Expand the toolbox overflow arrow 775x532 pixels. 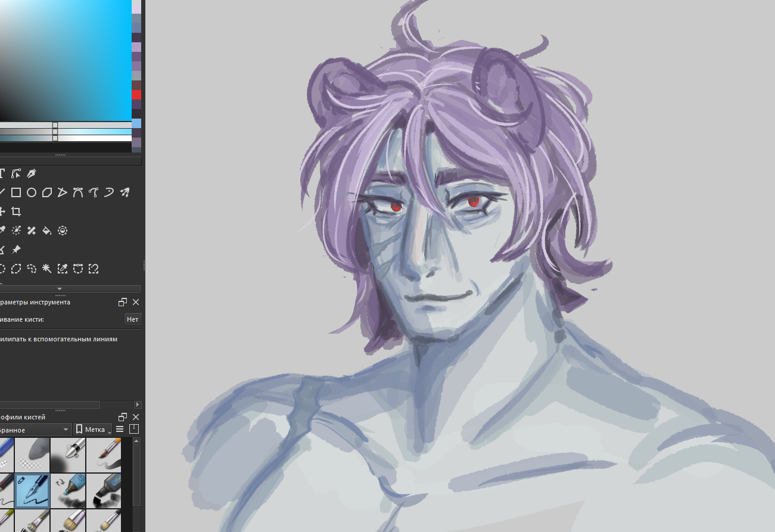coord(59,289)
